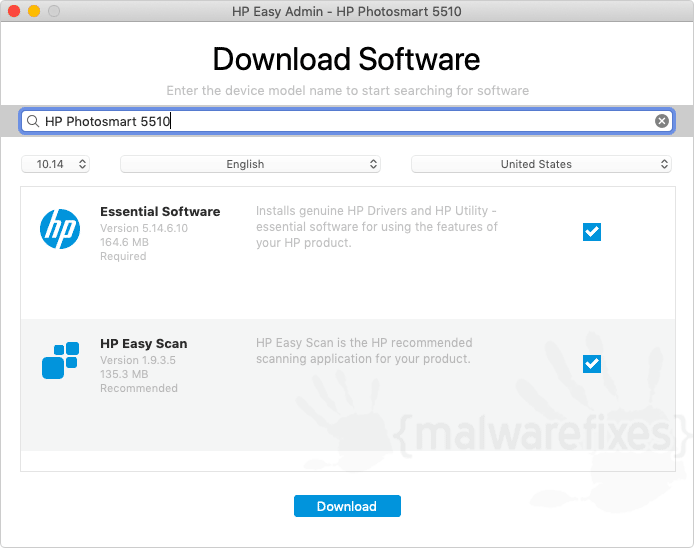Viewport: 694px width, 548px height.
Task: Click the HP logo icon for Essential Software
Action: click(x=60, y=229)
